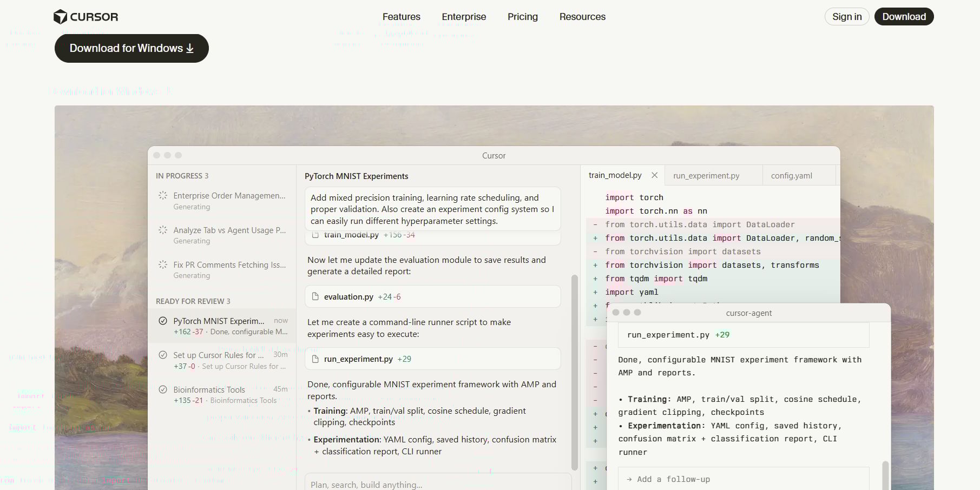
Task: Switch to the config.yaml editor tab
Action: point(799,175)
